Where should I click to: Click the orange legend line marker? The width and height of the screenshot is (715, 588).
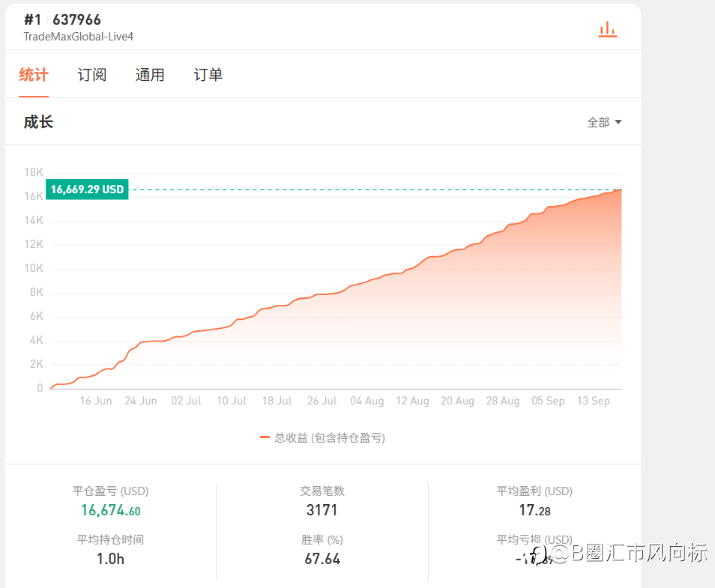tap(265, 437)
